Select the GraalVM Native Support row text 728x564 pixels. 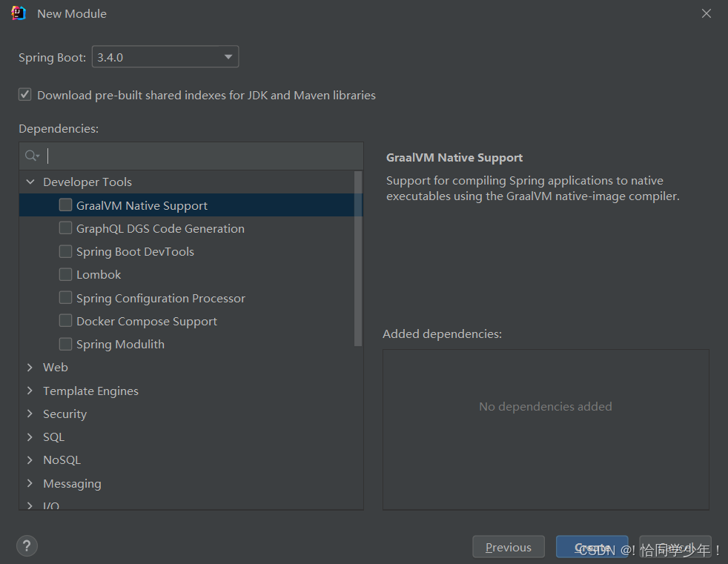click(142, 205)
